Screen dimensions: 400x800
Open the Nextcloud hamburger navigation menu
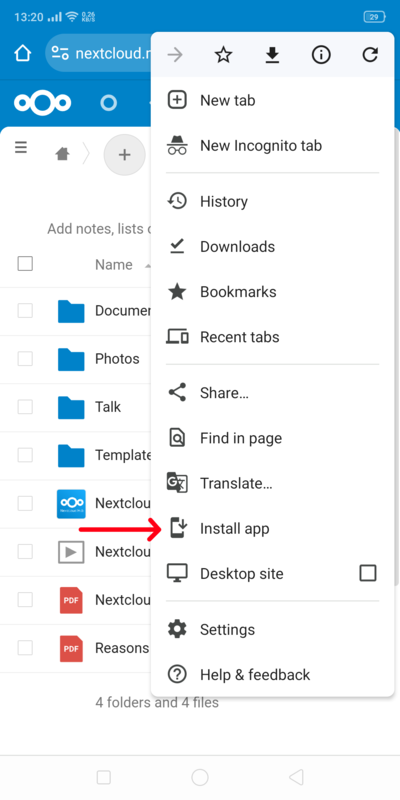click(x=20, y=148)
